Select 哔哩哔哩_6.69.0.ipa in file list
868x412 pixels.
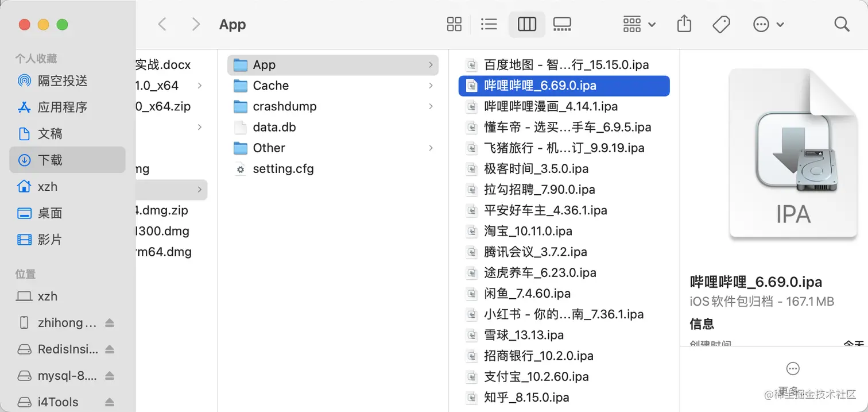point(564,86)
